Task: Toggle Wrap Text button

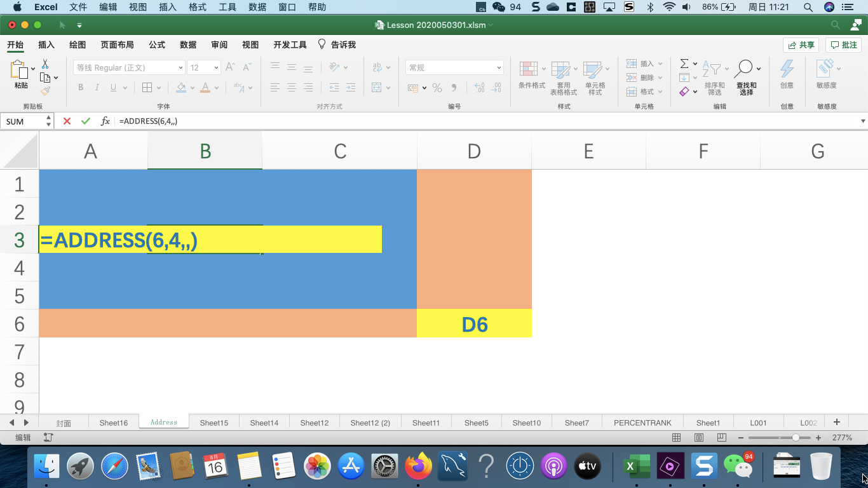Action: 377,67
